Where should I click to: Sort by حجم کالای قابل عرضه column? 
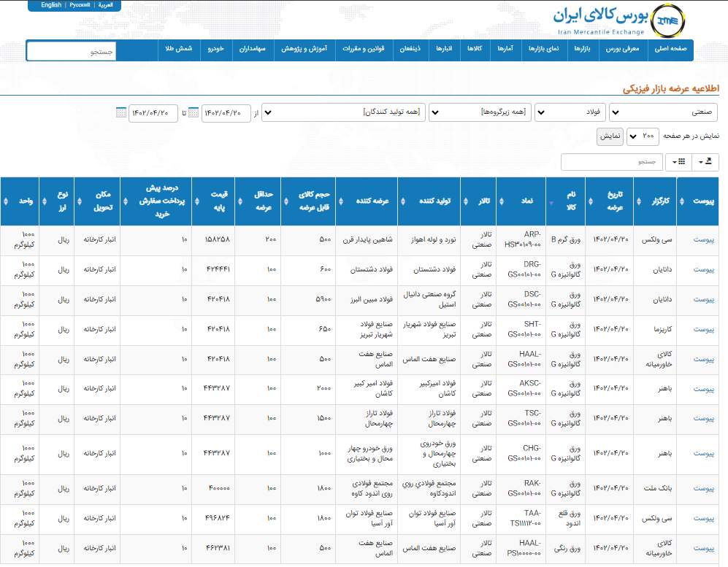point(308,201)
